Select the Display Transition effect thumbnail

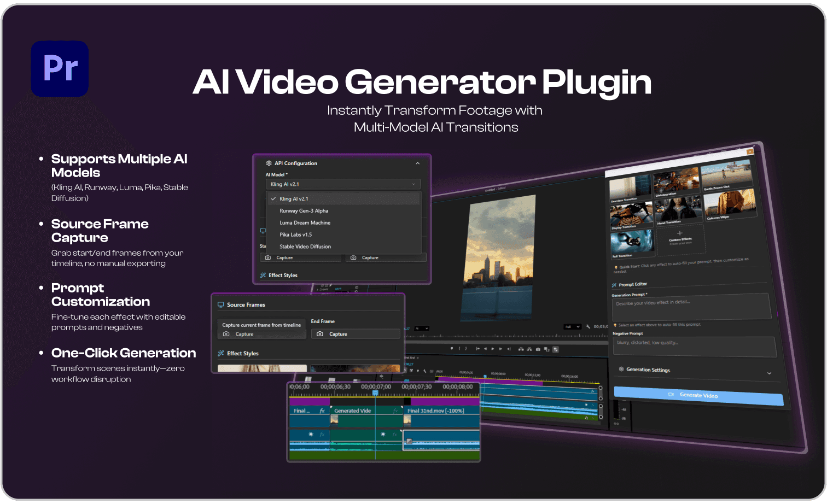coord(632,216)
